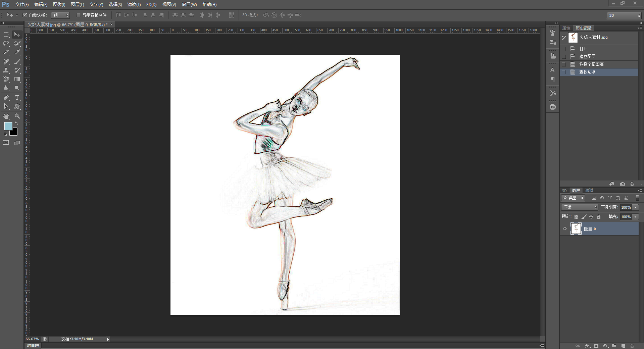
Task: Select the Rectangular Marquee tool
Action: tap(6, 35)
